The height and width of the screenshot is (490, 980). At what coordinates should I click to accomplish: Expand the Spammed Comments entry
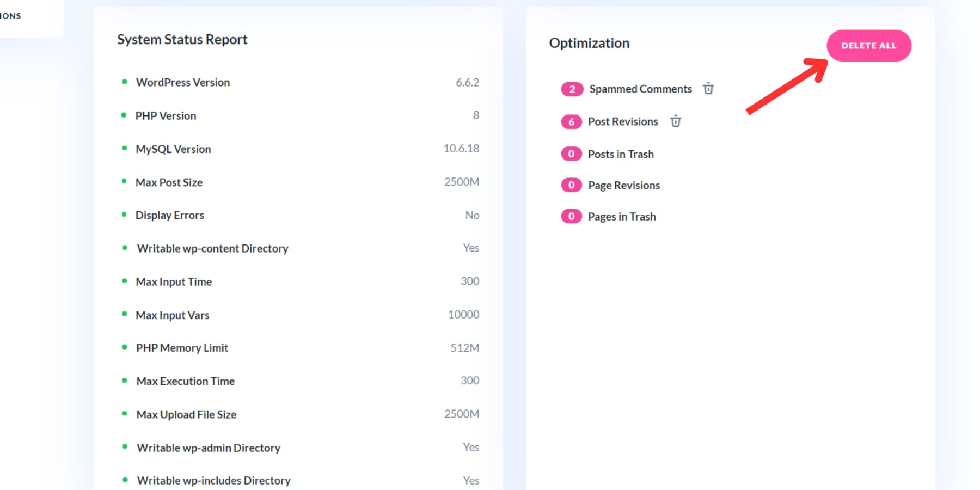640,89
